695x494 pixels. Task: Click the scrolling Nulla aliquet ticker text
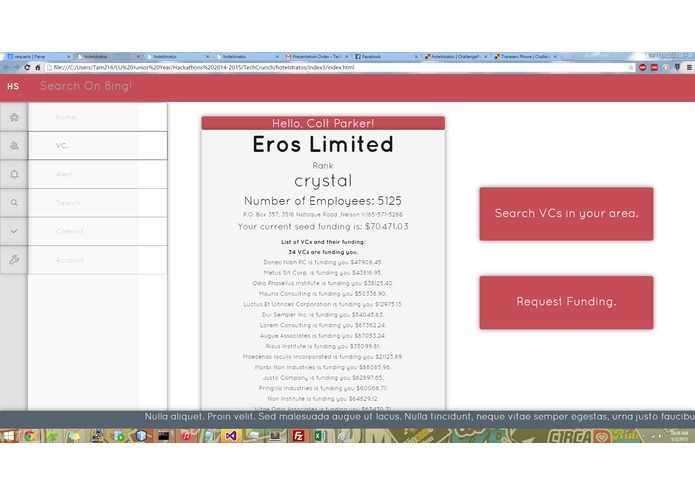pos(419,417)
